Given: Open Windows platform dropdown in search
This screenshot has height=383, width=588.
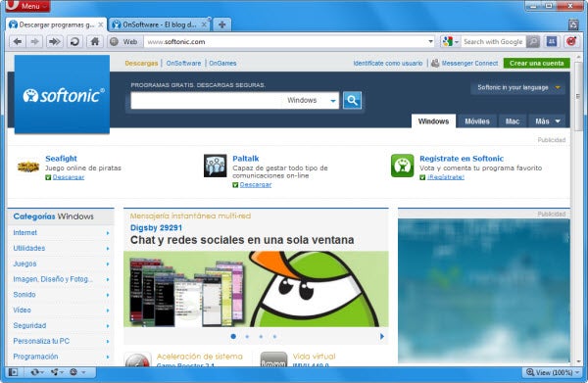Looking at the screenshot, I should tap(311, 101).
